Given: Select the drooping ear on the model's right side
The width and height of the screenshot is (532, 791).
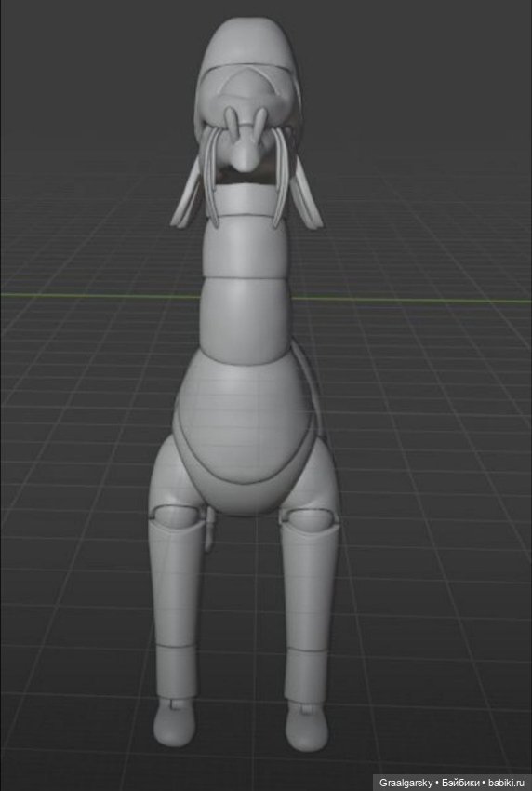Looking at the screenshot, I should click(307, 193).
